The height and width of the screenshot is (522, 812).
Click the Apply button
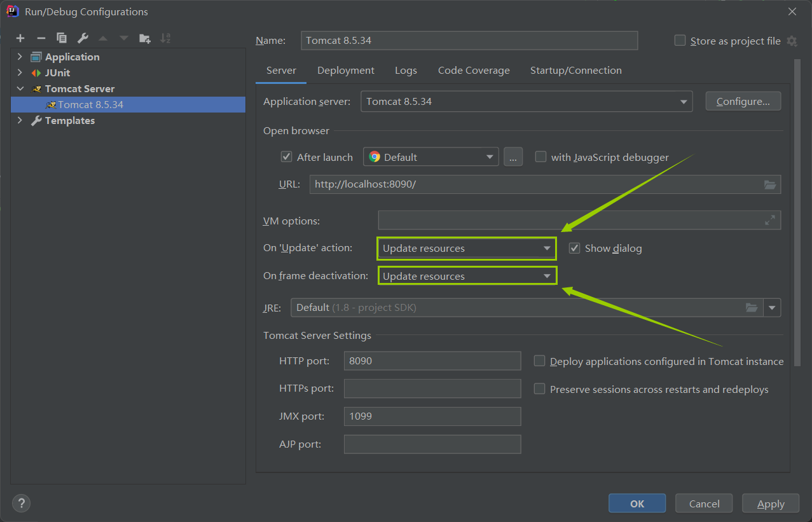(x=771, y=504)
